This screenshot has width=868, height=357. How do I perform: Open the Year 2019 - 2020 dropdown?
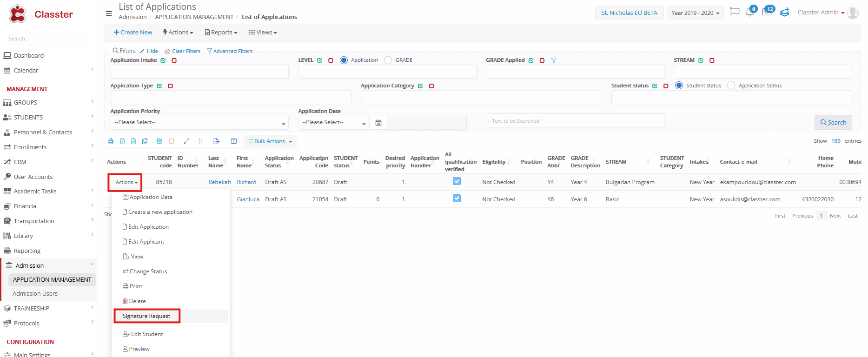pyautogui.click(x=695, y=13)
